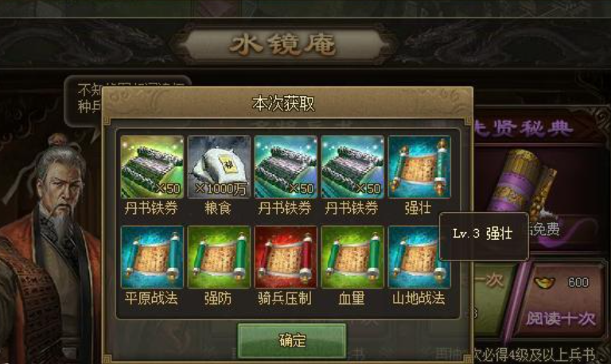Click the 水镜庵 title banner
The height and width of the screenshot is (364, 611).
282,44
